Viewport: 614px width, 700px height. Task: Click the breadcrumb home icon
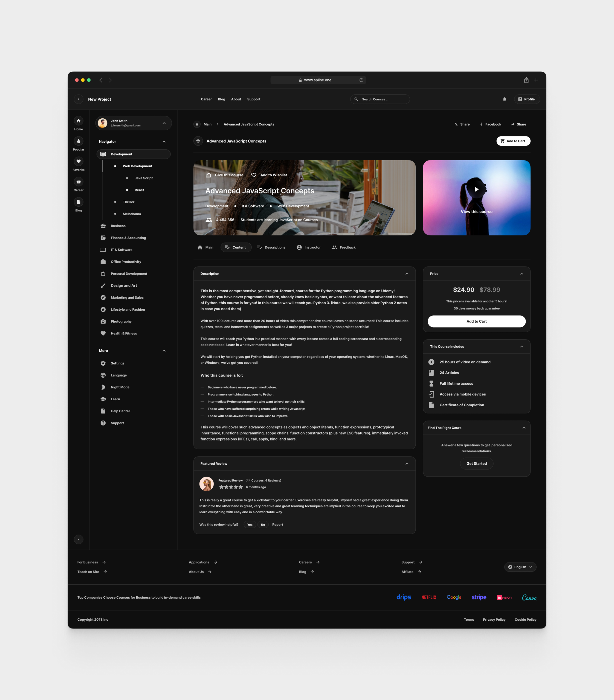[197, 124]
